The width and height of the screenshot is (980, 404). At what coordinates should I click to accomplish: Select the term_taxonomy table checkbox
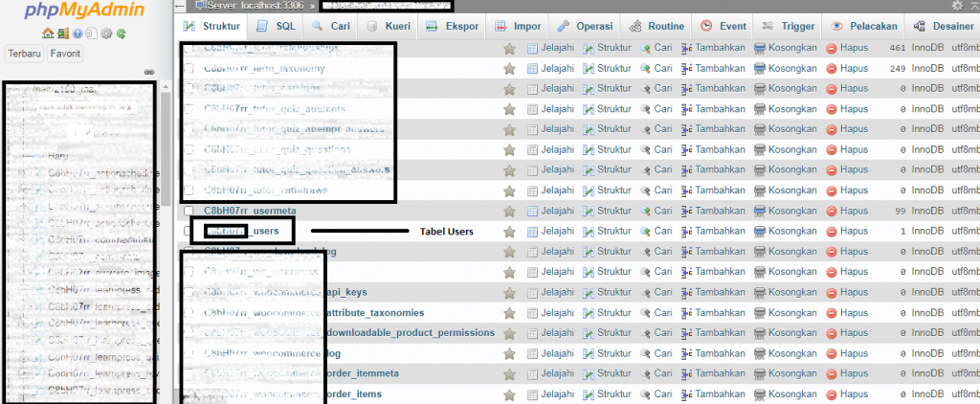tap(189, 68)
